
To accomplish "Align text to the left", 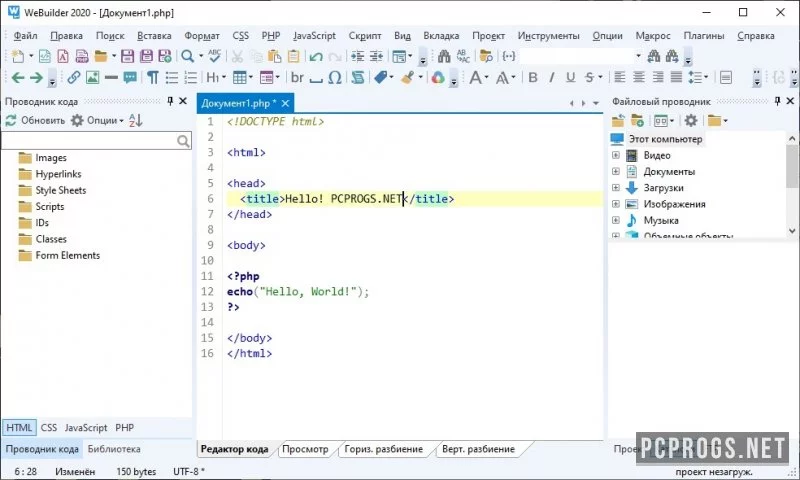I will pos(619,78).
